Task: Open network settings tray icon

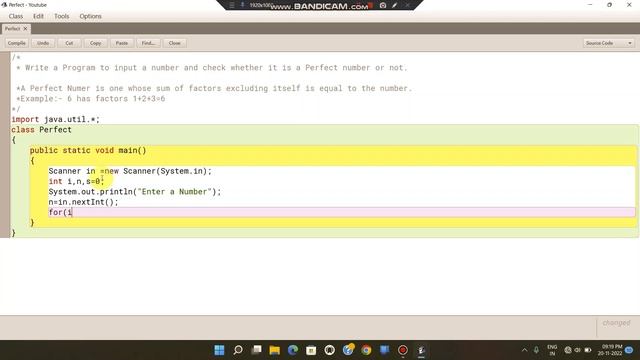Action: pos(568,350)
